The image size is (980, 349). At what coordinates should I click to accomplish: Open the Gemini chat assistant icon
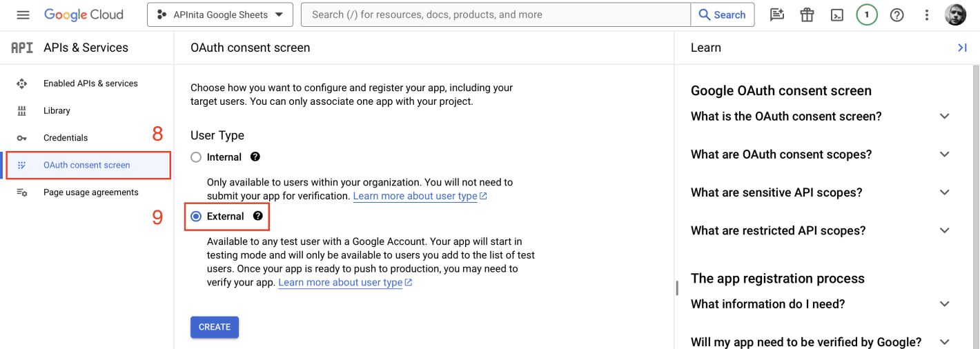click(x=777, y=14)
